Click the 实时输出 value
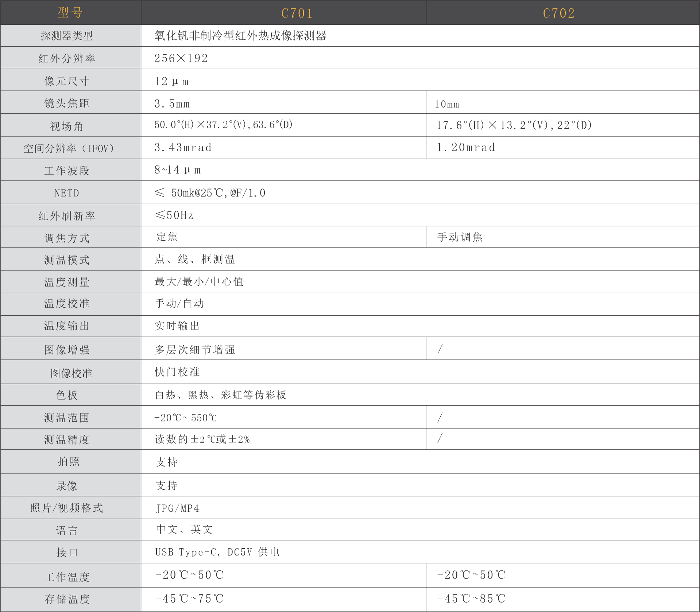 click(177, 326)
